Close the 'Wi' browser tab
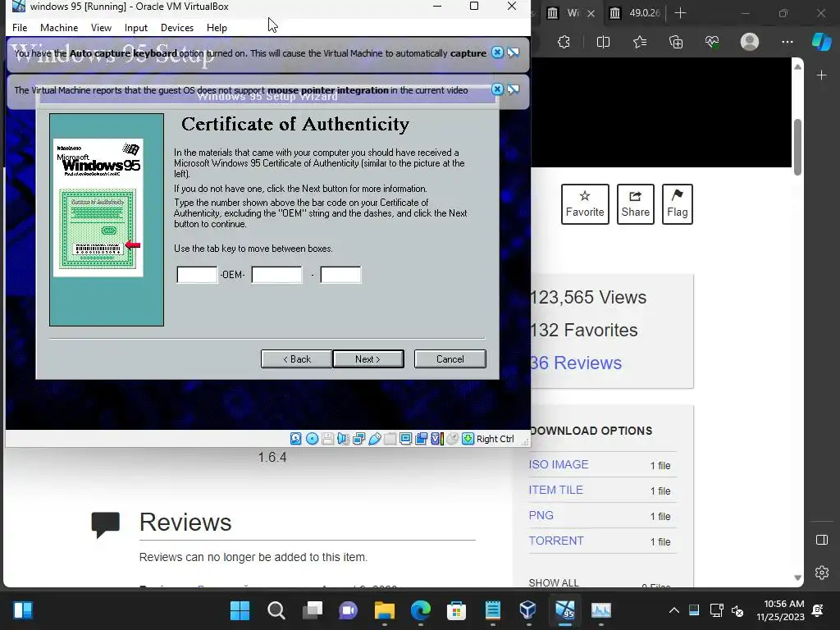Viewport: 840px width, 630px height. click(x=591, y=13)
